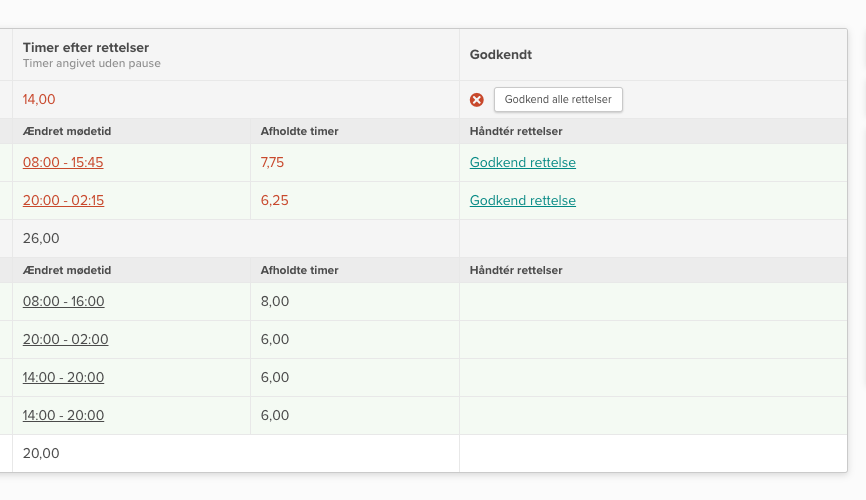Screen dimensions: 866x500
Task: Edit the 08:00 - 16:00 meeting time
Action: click(x=63, y=301)
